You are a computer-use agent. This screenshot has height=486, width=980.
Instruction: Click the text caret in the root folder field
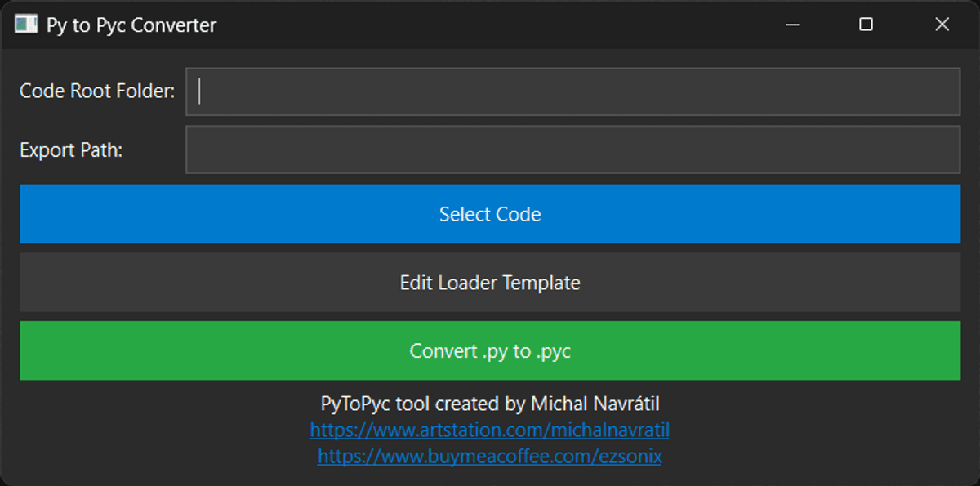pyautogui.click(x=200, y=91)
